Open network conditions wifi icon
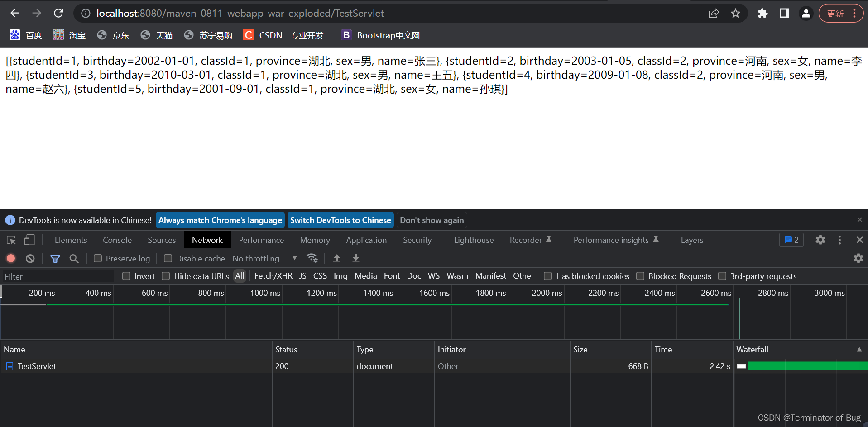The image size is (868, 427). click(x=312, y=258)
